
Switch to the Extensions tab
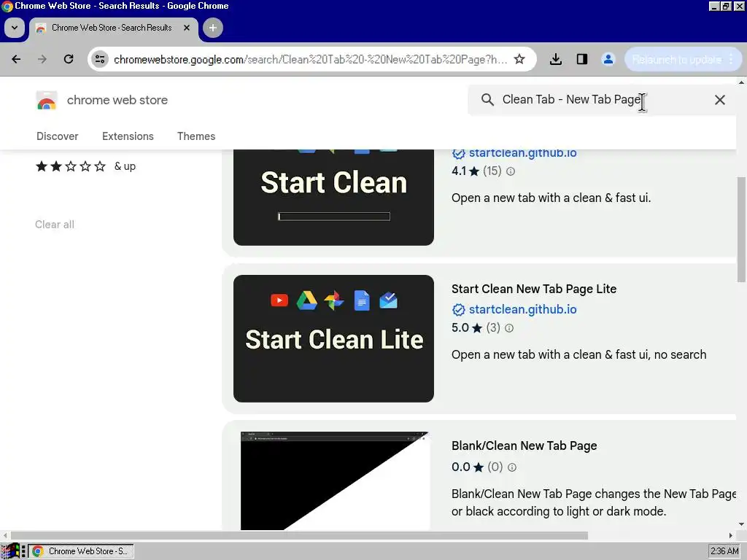[x=128, y=136]
